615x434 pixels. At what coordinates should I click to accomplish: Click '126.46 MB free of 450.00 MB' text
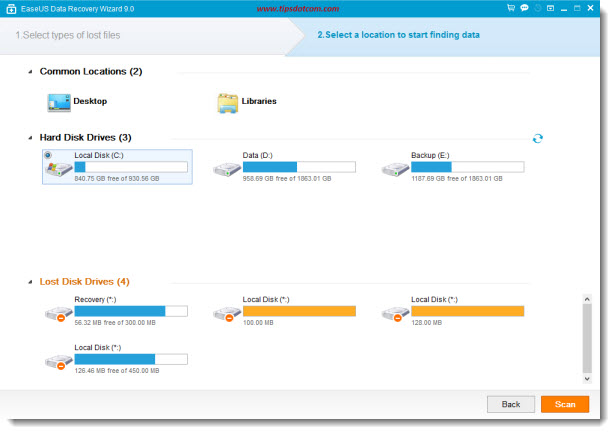(117, 371)
